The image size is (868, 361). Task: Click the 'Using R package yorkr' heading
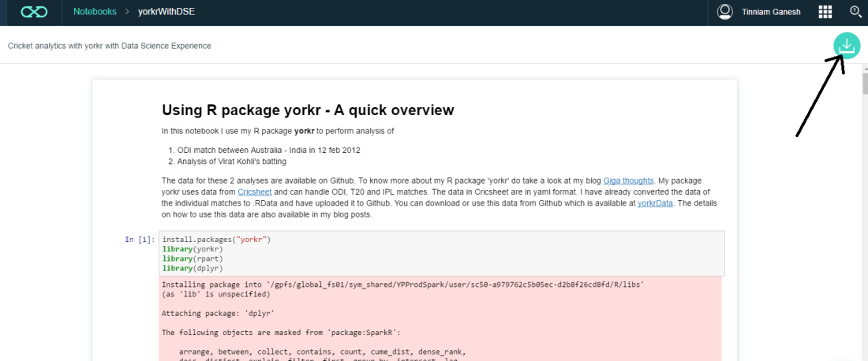[x=308, y=110]
